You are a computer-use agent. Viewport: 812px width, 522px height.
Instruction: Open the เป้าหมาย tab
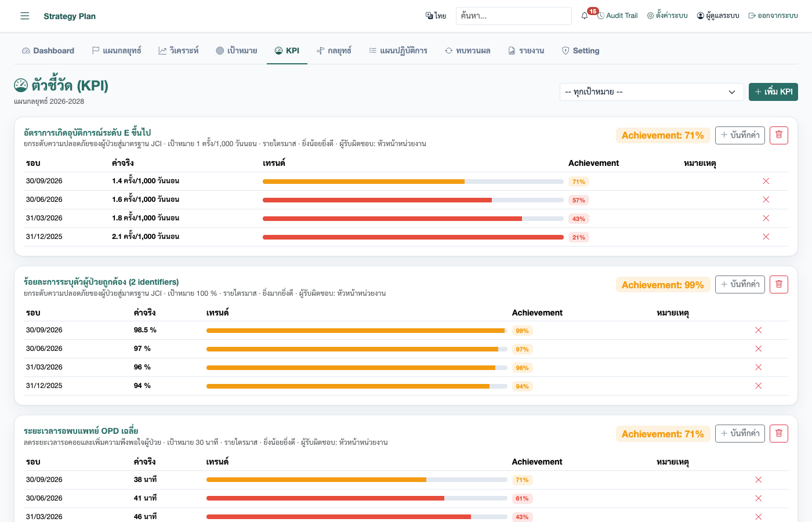(x=237, y=50)
